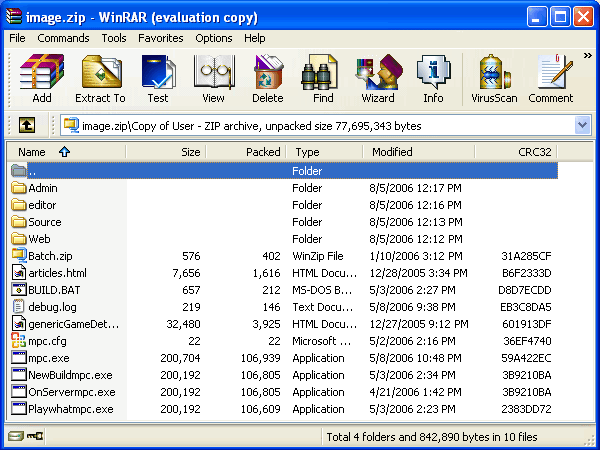
Task: Click the editor folder icon
Action: pyautogui.click(x=18, y=205)
